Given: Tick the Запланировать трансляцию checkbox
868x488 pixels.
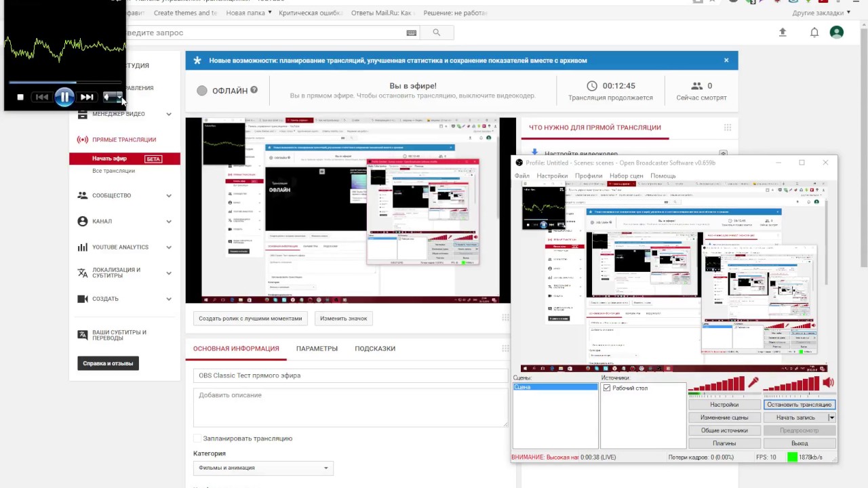Looking at the screenshot, I should (197, 439).
